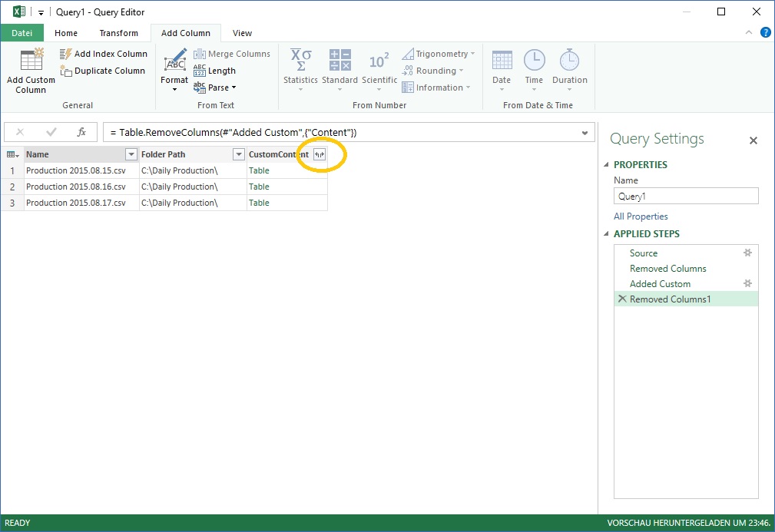Click the Duplicate Column icon
This screenshot has width=775, height=532.
coord(66,71)
